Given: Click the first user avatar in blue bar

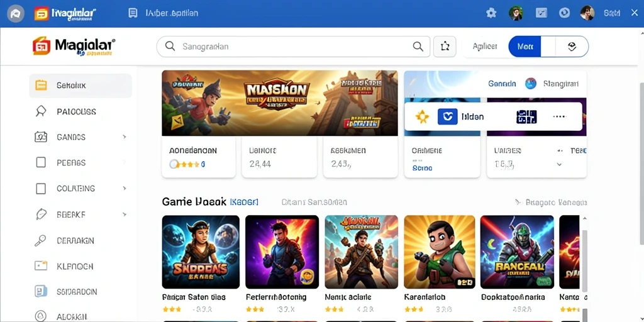Looking at the screenshot, I should [516, 13].
